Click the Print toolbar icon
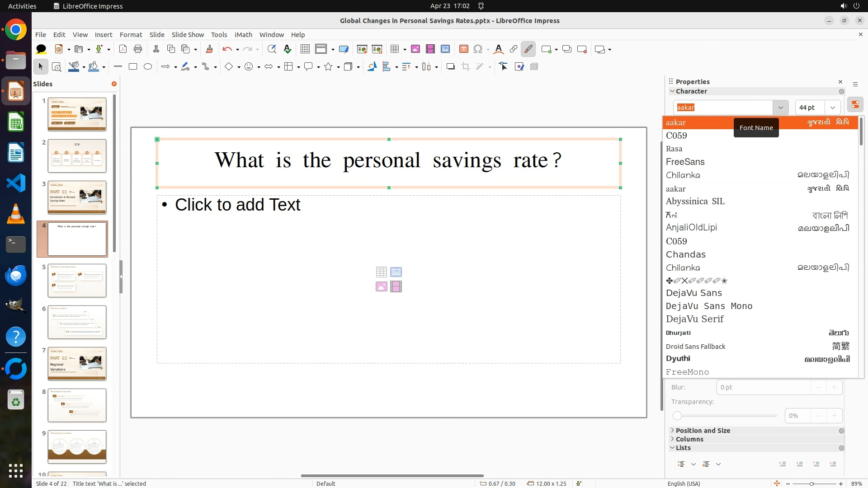 coord(138,49)
